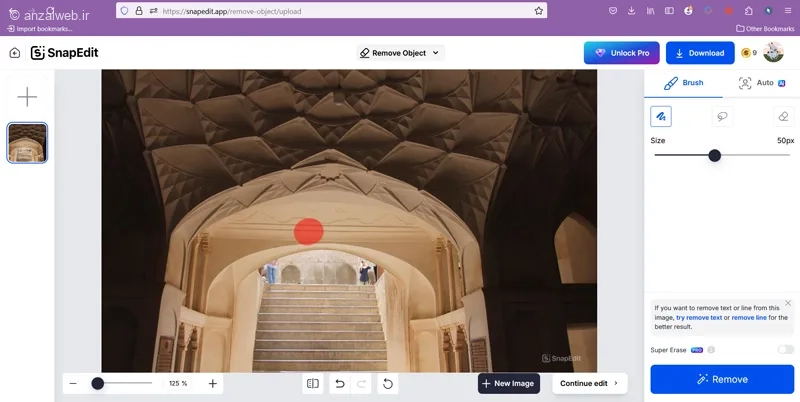Open the Pocket save icon

[x=613, y=11]
